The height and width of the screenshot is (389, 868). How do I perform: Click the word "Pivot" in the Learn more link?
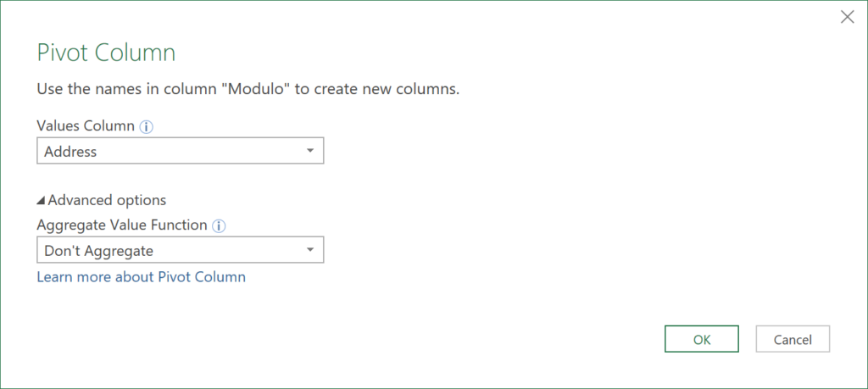(x=176, y=277)
